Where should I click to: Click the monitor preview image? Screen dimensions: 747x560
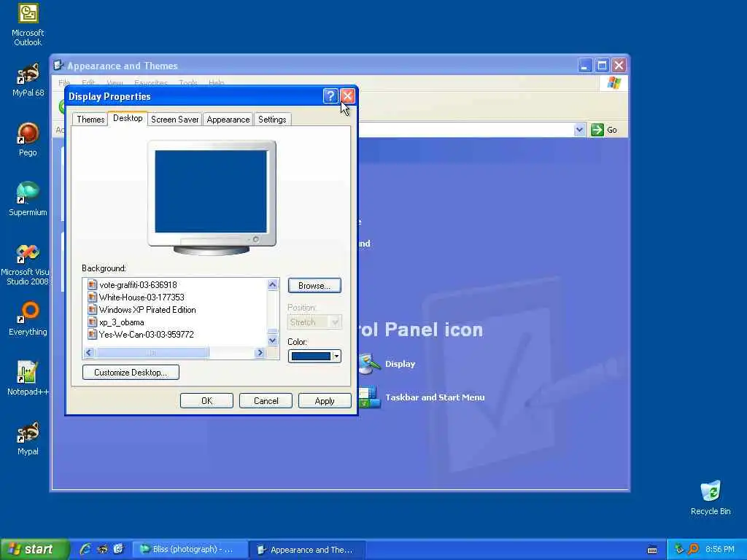click(x=212, y=197)
